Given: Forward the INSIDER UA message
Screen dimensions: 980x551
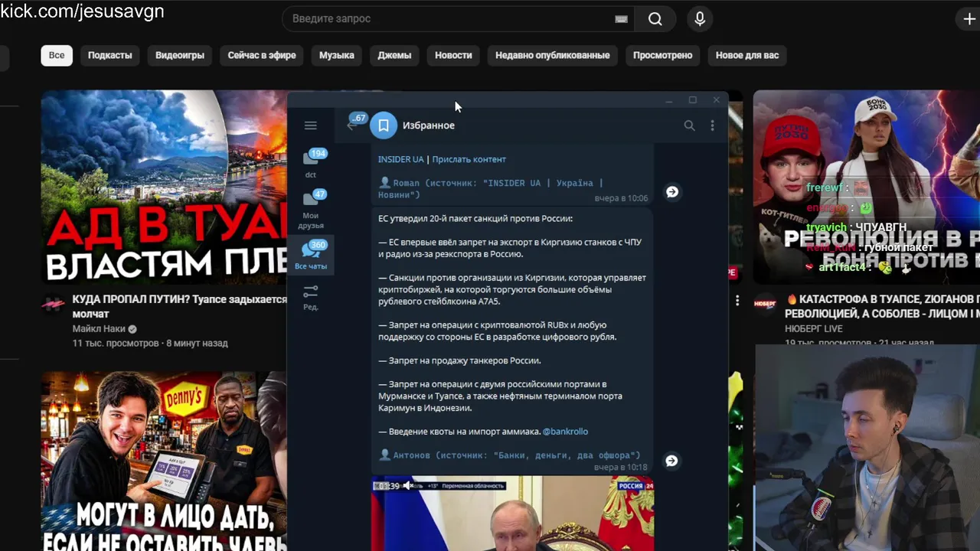Looking at the screenshot, I should click(672, 192).
